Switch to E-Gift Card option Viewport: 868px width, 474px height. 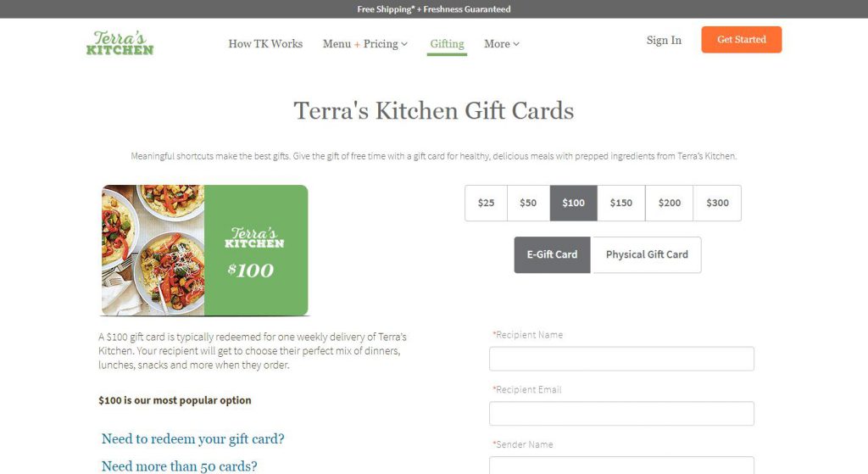tap(552, 254)
